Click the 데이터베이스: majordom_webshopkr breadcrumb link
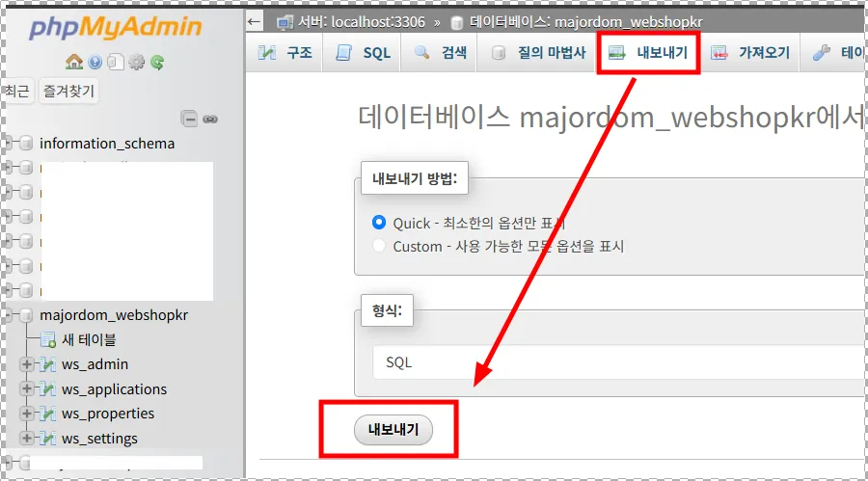868x481 pixels. tap(586, 22)
